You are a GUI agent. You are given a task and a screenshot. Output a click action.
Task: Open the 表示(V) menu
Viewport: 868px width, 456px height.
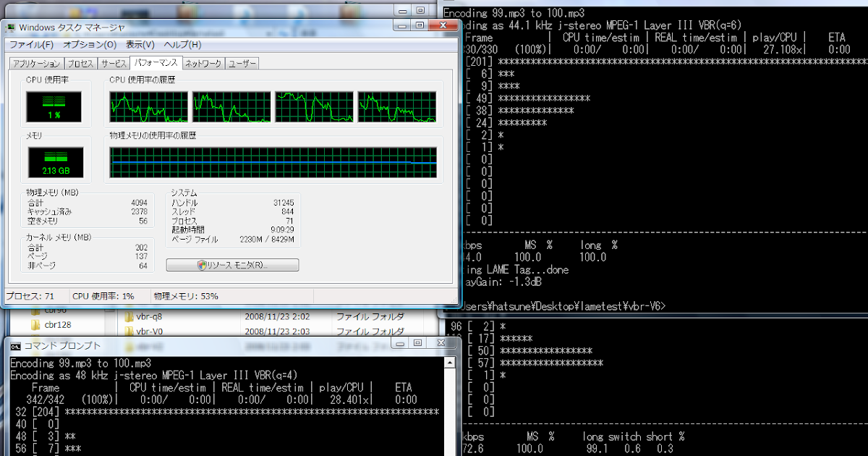tap(140, 45)
